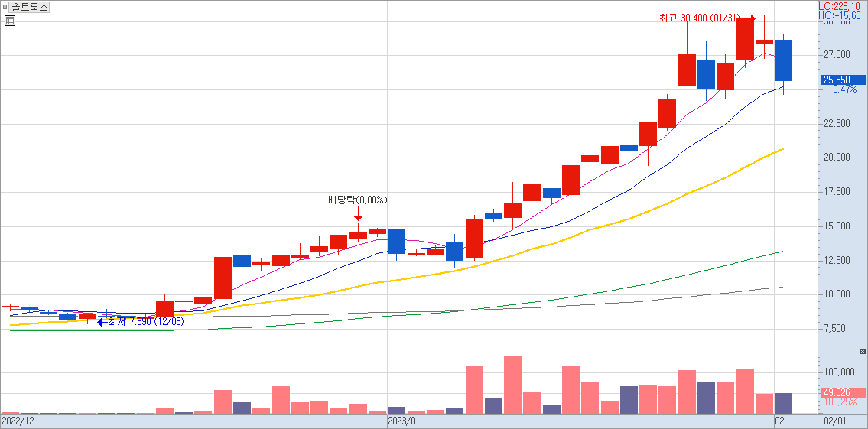Viewport: 868px width, 429px height.
Task: Click the 27,500 price axis label
Action: point(837,55)
